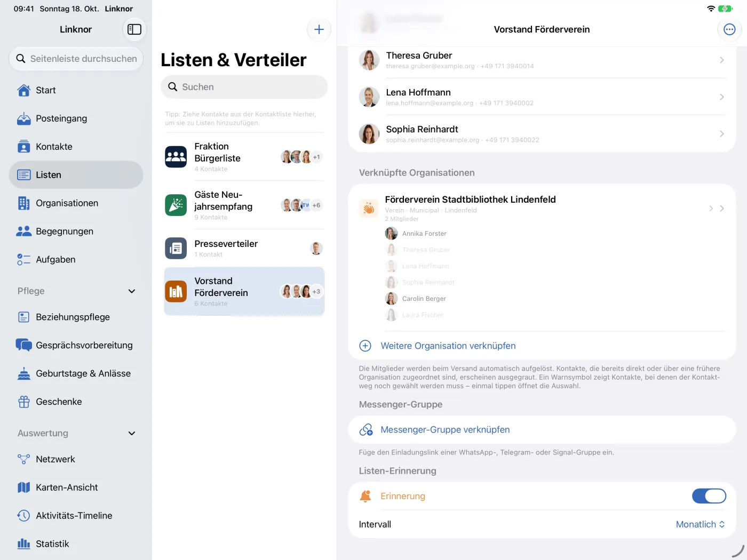Image resolution: width=747 pixels, height=560 pixels.
Task: Select member Annika Forster
Action: pos(416,234)
